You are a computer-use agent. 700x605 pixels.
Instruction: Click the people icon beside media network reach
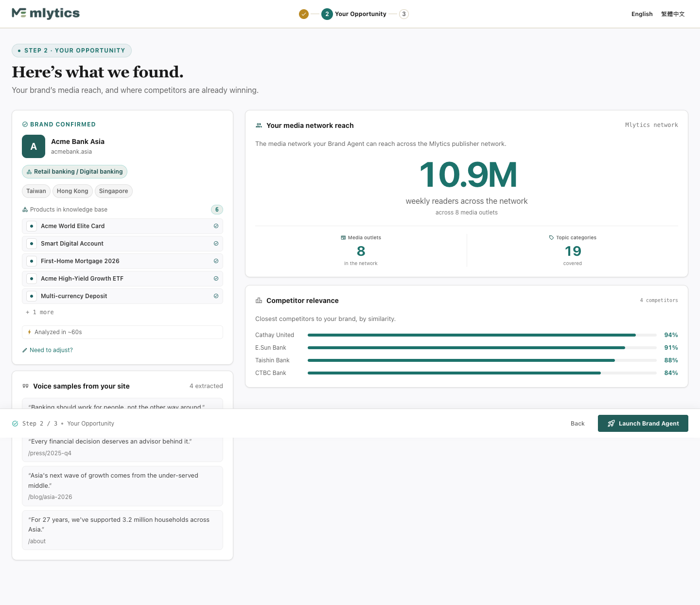(x=259, y=125)
